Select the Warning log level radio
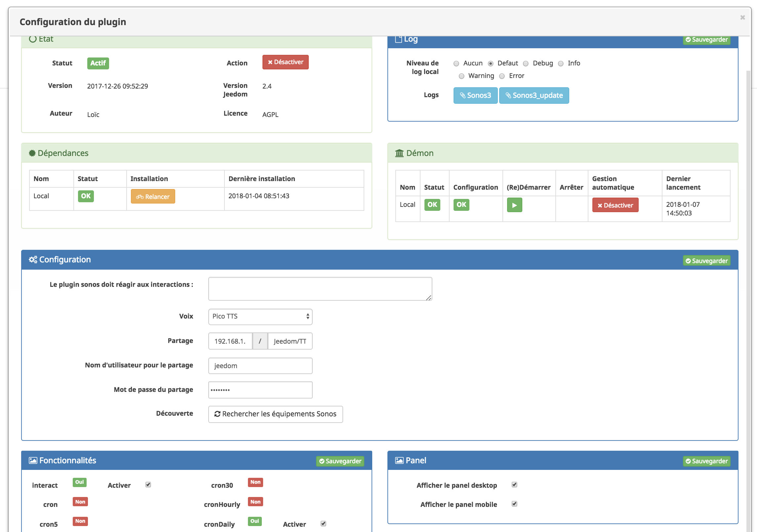This screenshot has width=757, height=532. tap(461, 76)
